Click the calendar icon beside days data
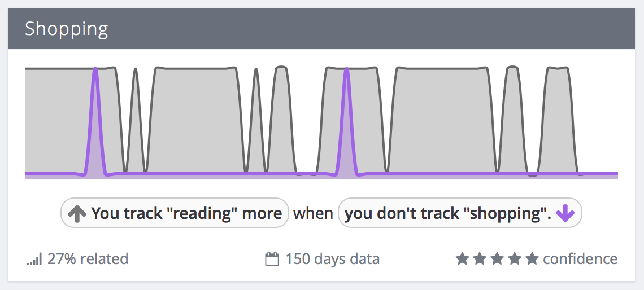644x290 pixels. (x=272, y=259)
